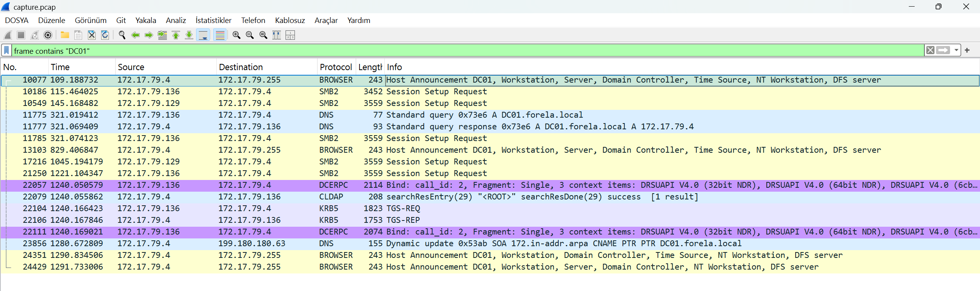This screenshot has width=980, height=291.
Task: Reload the current capture file
Action: point(105,35)
